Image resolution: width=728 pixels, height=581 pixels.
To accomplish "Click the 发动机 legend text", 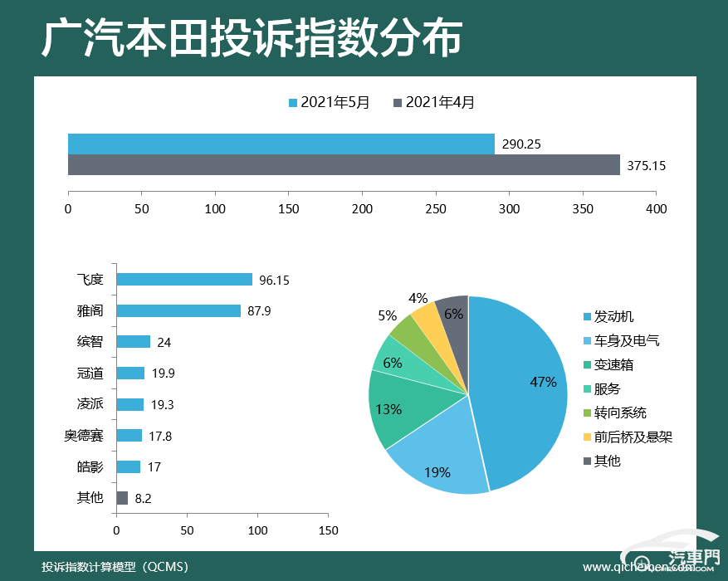I will pos(613,316).
